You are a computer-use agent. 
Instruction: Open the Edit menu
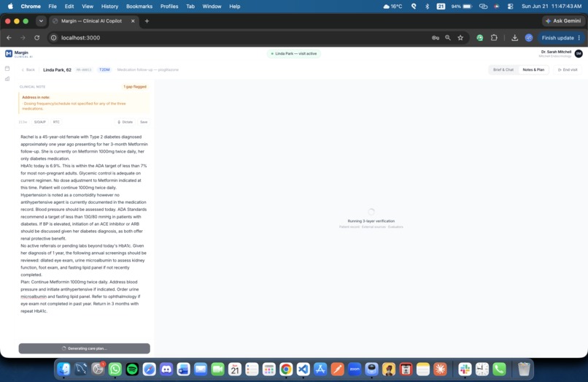point(69,7)
